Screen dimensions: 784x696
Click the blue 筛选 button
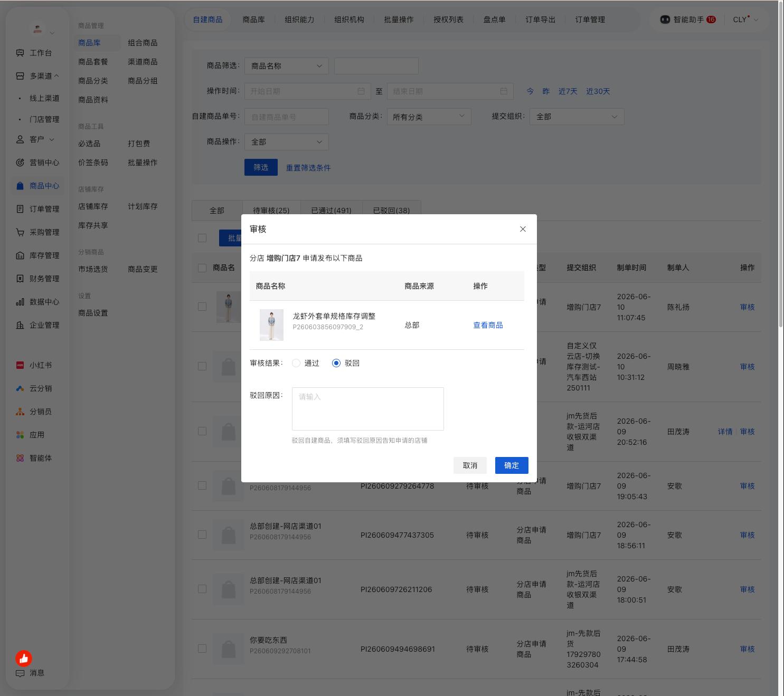point(261,167)
